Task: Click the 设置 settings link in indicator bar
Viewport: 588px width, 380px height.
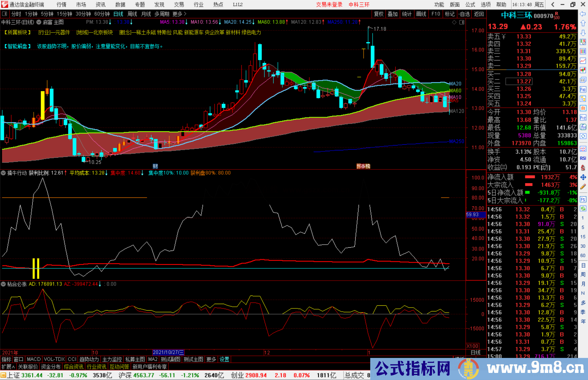Action: pos(224,359)
